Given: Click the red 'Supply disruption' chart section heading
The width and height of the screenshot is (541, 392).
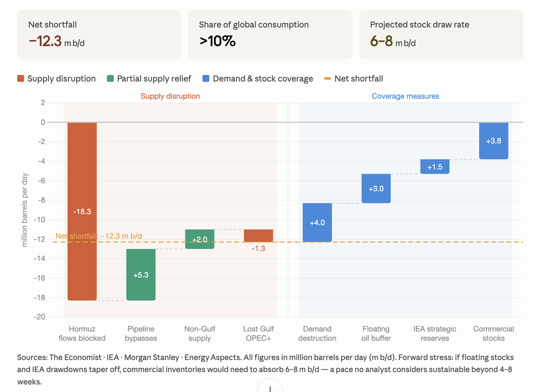Looking at the screenshot, I should [x=170, y=96].
